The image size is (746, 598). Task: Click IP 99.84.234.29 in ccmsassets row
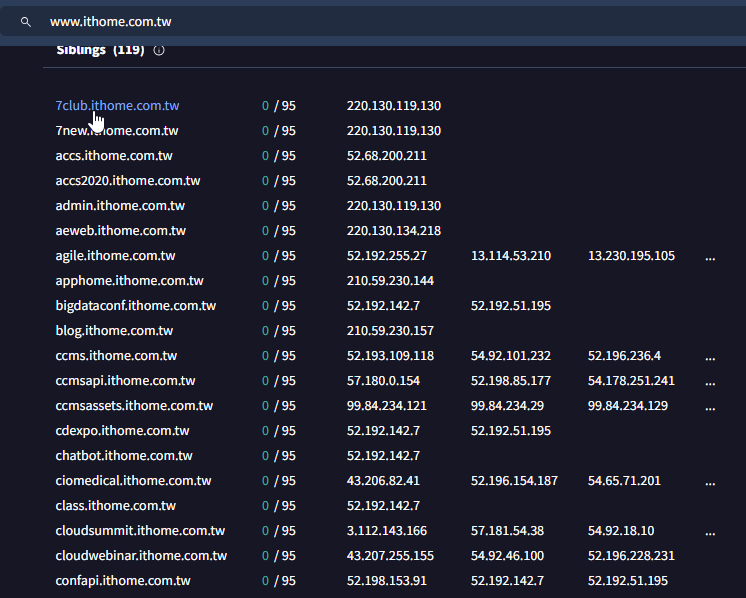click(507, 405)
